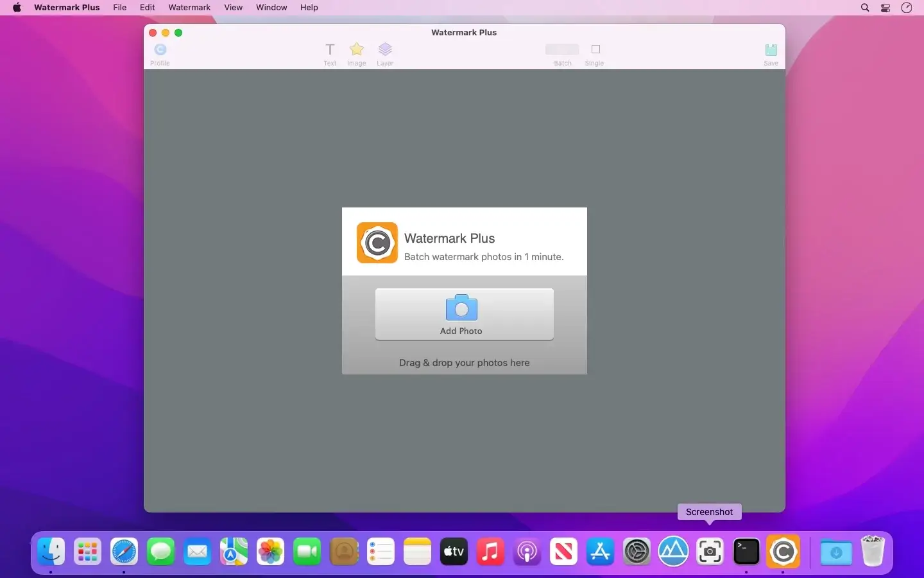Click the "Drag & drop your photos here" text
Viewport: 924px width, 578px height.
(465, 363)
